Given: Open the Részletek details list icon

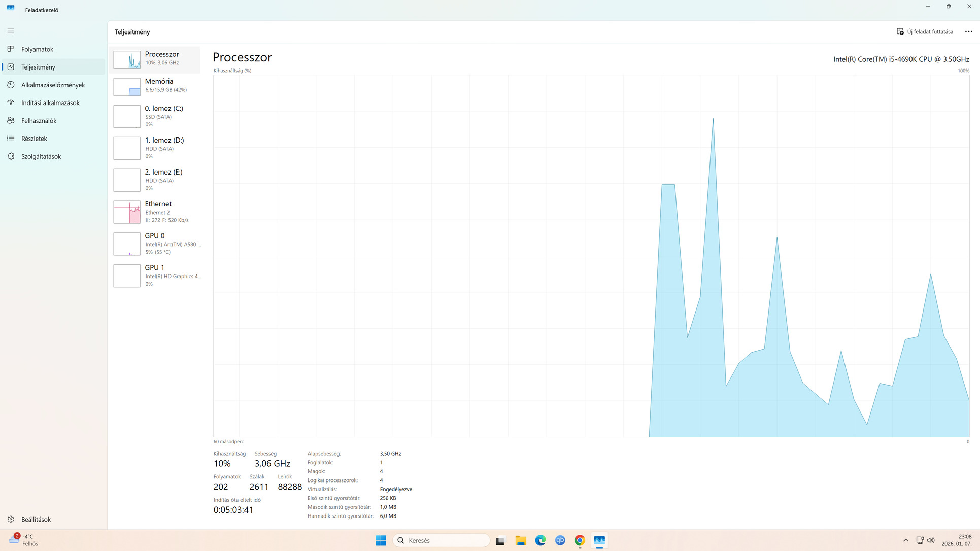Looking at the screenshot, I should [x=11, y=139].
